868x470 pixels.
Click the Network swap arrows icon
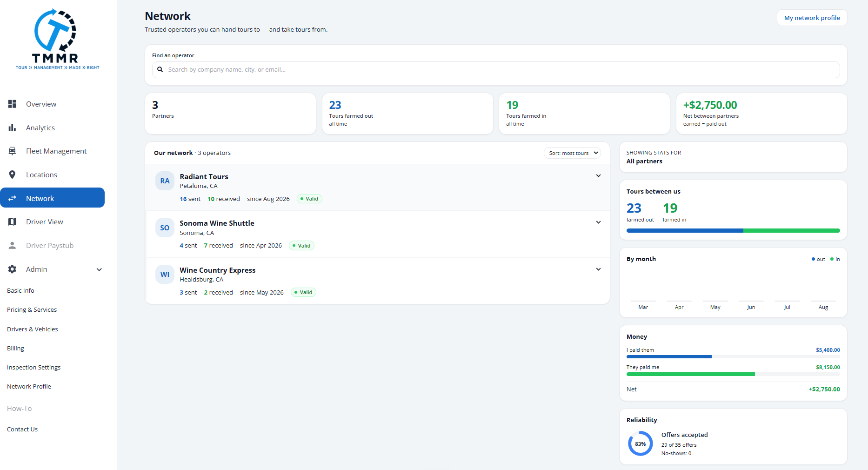13,198
